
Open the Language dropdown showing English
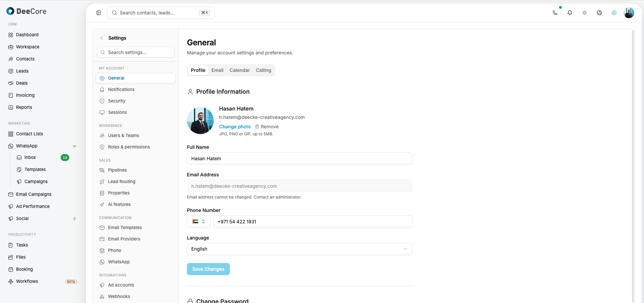coord(299,249)
